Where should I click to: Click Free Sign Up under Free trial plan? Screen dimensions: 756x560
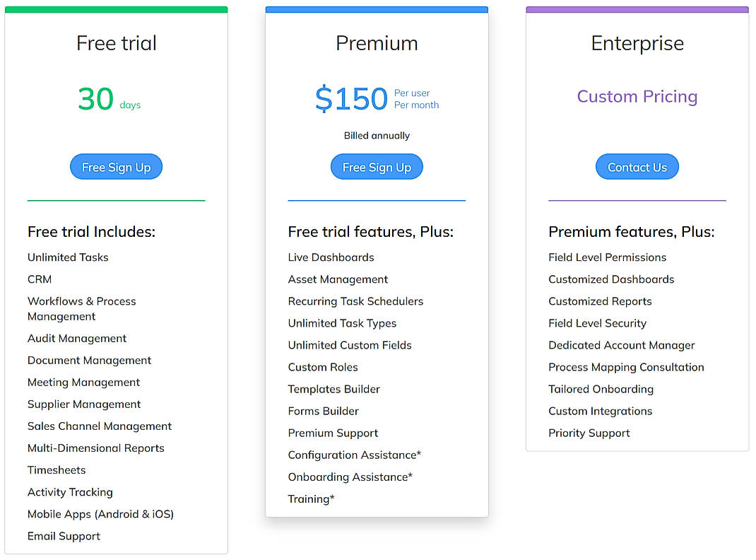pos(116,166)
